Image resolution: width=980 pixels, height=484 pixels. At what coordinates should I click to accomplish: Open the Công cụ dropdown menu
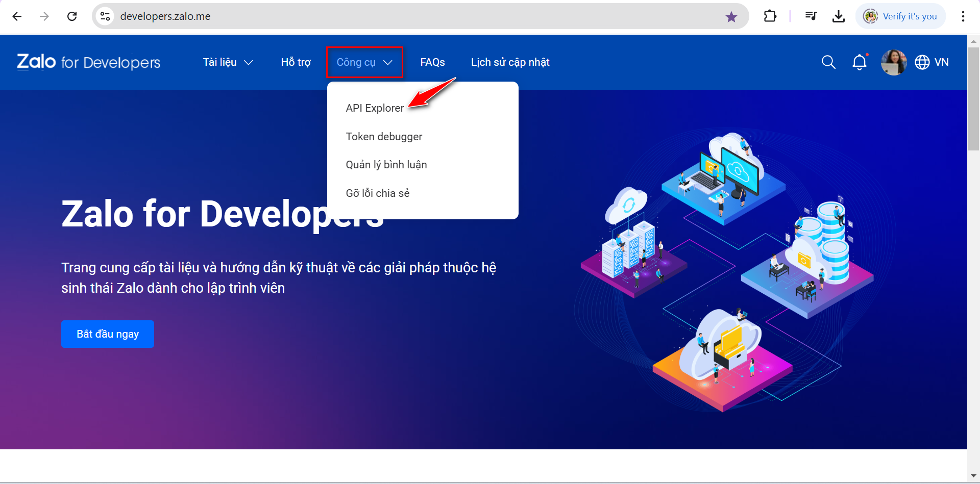pos(364,62)
